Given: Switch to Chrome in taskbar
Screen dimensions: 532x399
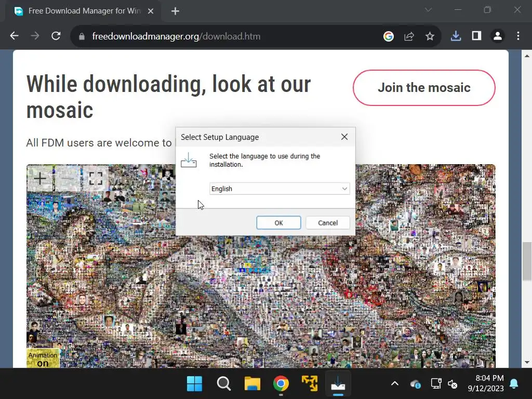Looking at the screenshot, I should (281, 384).
